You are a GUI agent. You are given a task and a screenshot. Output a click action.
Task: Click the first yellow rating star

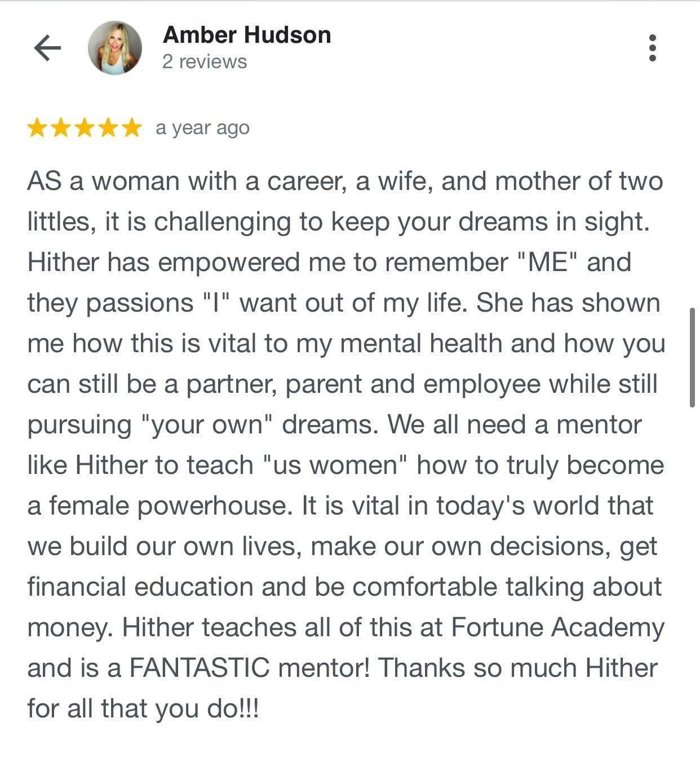(38, 128)
